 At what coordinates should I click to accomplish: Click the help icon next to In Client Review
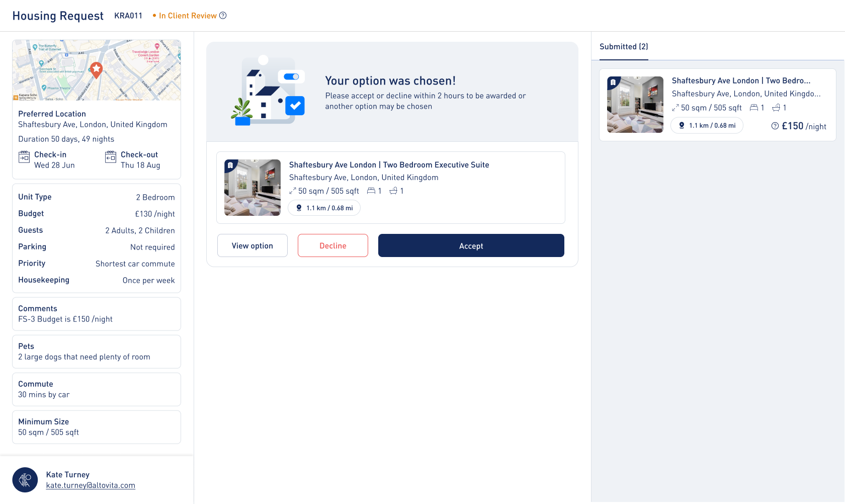223,16
